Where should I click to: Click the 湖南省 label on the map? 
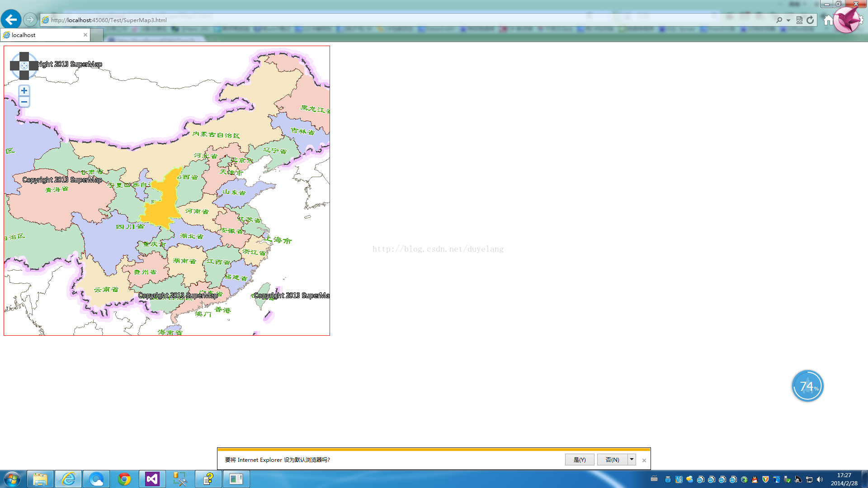click(184, 261)
